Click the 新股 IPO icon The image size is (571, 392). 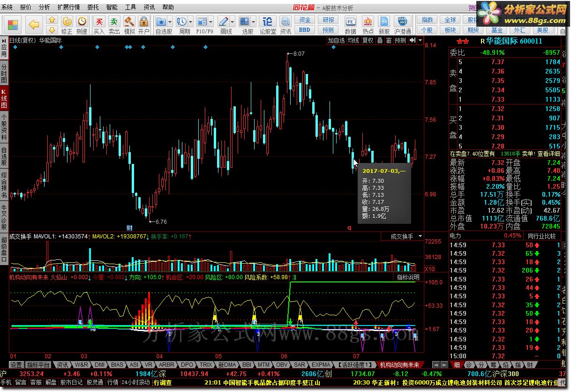384,25
